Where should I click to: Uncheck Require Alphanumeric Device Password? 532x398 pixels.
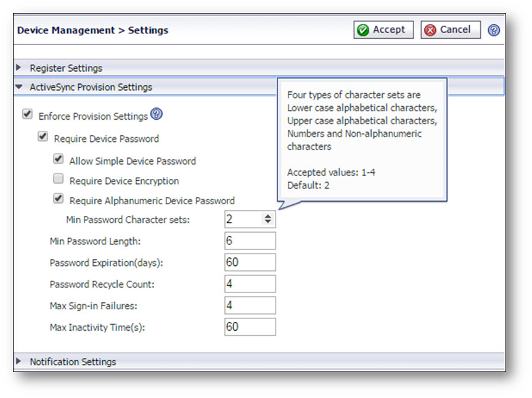(59, 199)
